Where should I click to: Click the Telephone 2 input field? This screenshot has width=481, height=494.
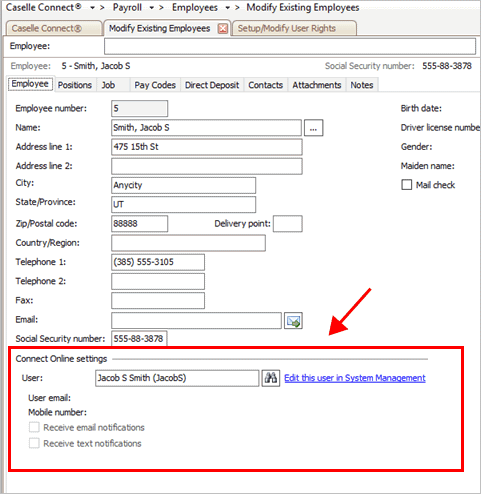158,281
